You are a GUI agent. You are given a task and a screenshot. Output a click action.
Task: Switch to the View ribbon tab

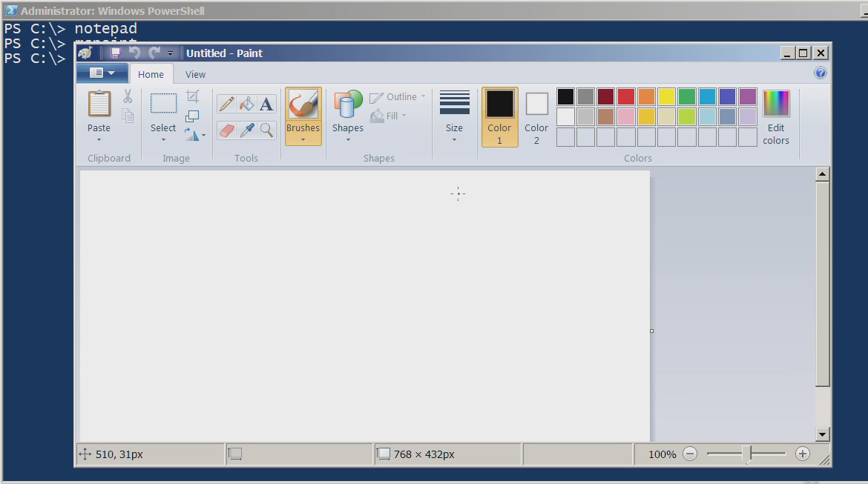tap(195, 74)
